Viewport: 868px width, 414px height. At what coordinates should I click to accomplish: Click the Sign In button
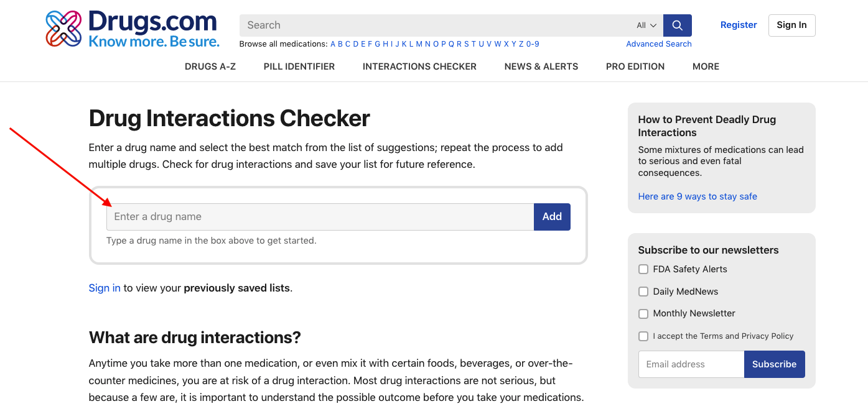[x=791, y=25]
